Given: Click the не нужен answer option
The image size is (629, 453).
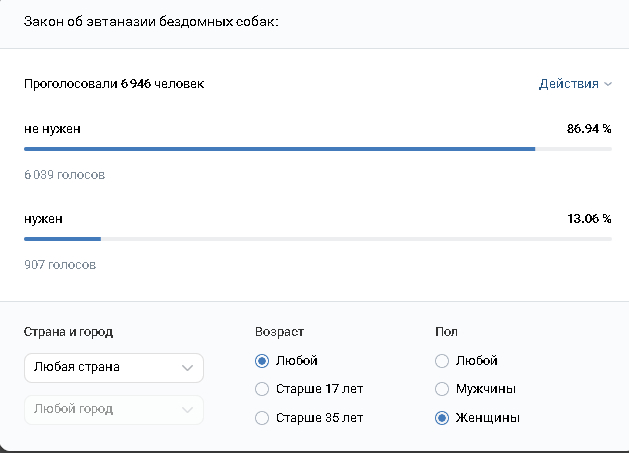Looking at the screenshot, I should [52, 129].
